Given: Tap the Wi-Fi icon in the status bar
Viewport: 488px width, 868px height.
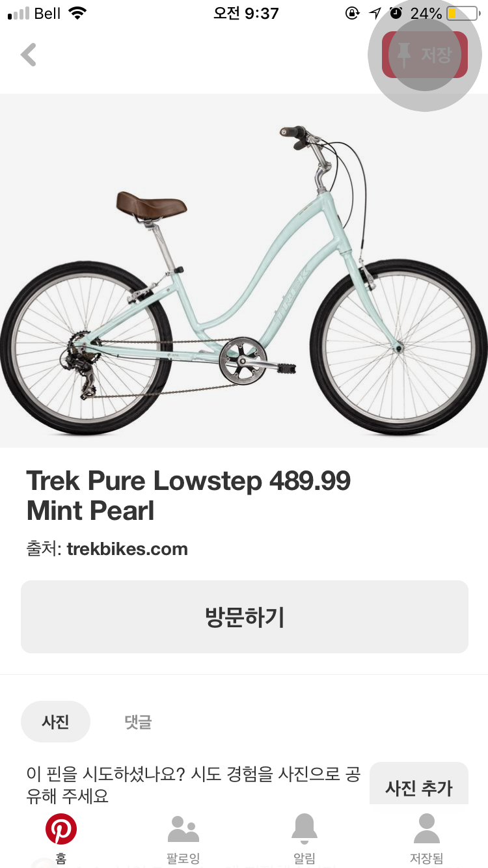Looking at the screenshot, I should (x=77, y=13).
